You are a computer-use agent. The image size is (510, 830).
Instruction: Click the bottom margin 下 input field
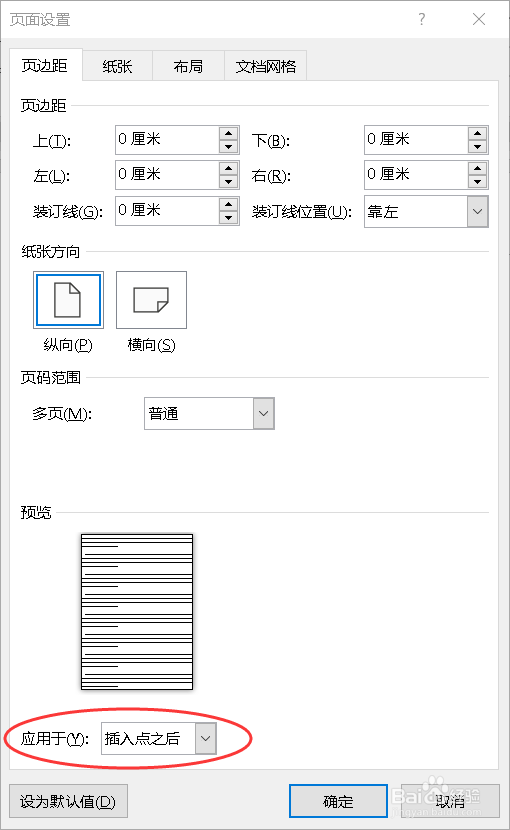(x=416, y=140)
